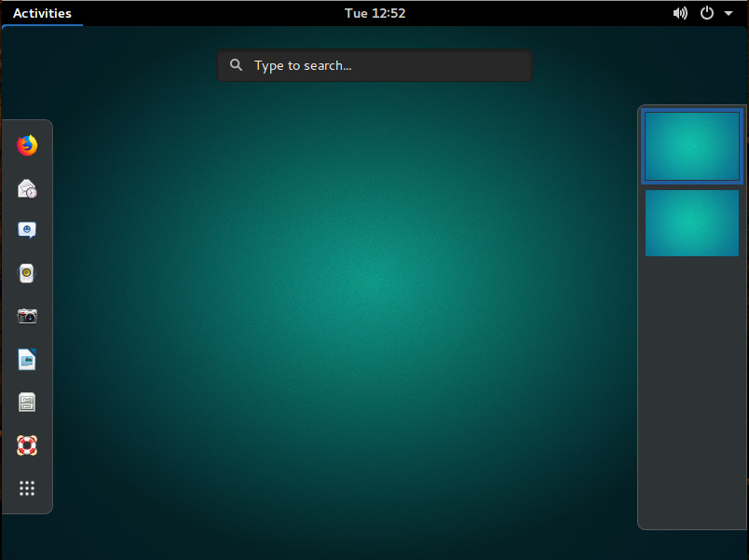
Task: Show the Applications grid
Action: tap(26, 487)
